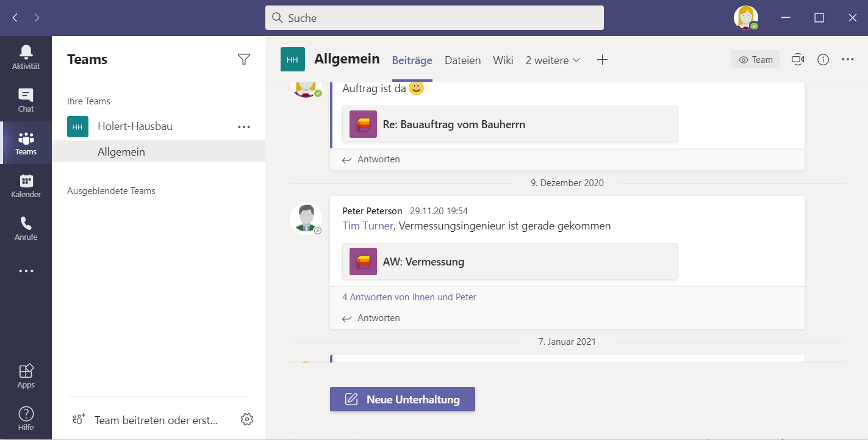Click the AW: Vermessung mail icon
868x440 pixels.
(x=363, y=261)
